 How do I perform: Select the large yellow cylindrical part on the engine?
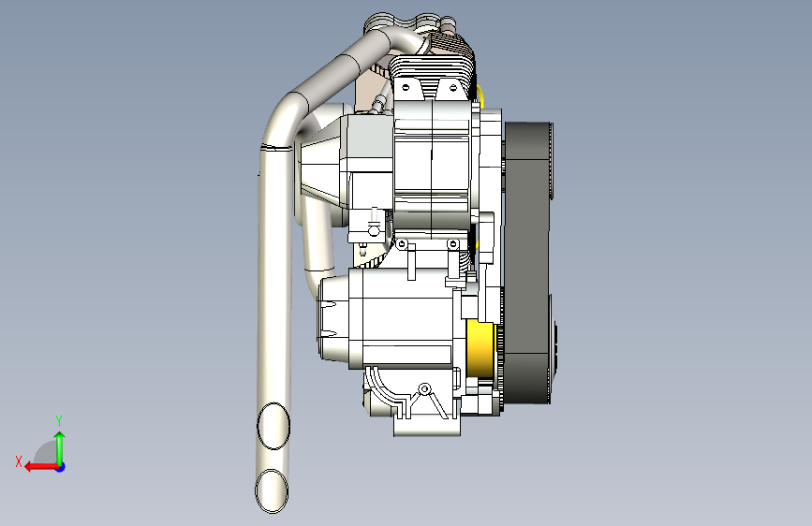(480, 349)
